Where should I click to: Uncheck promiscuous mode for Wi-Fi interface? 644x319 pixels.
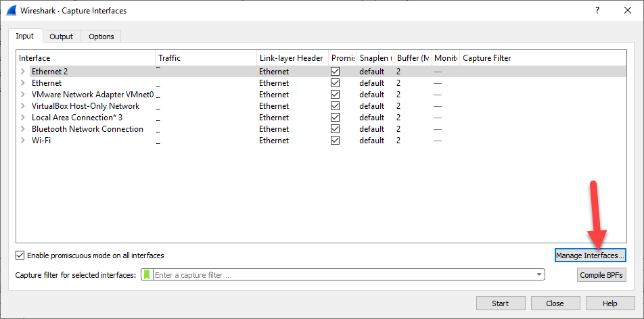tap(335, 141)
